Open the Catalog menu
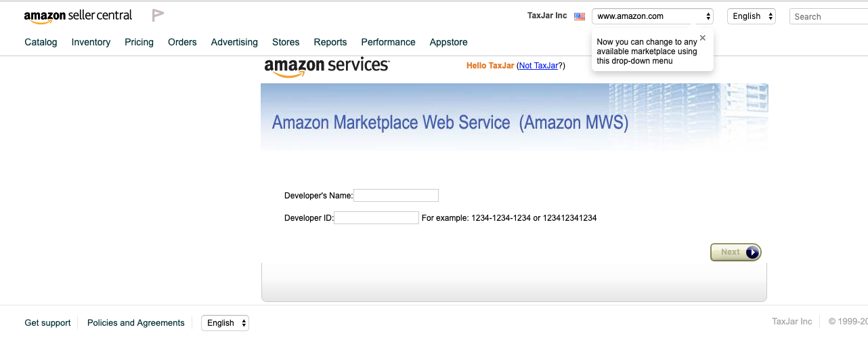The image size is (868, 363). tap(41, 42)
